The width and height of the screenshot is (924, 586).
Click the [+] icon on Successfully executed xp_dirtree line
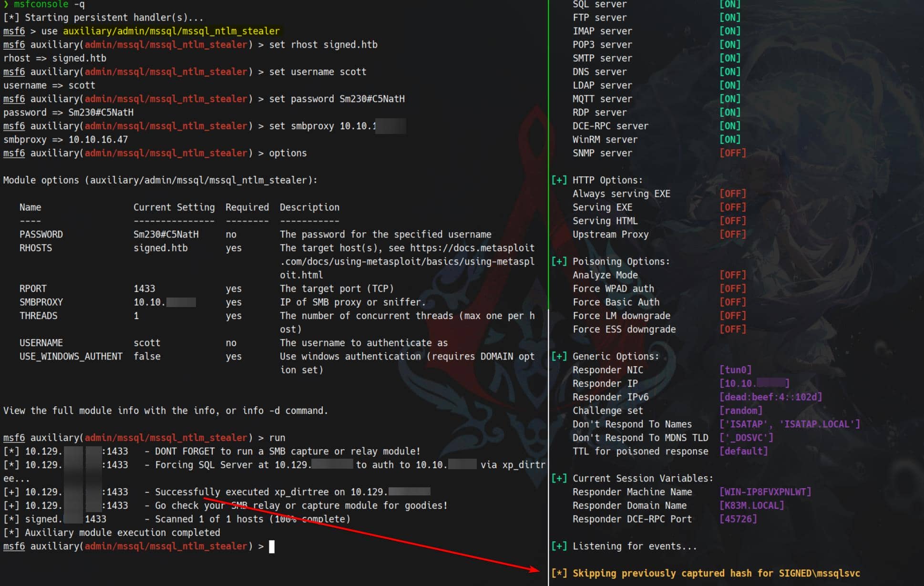(11, 492)
